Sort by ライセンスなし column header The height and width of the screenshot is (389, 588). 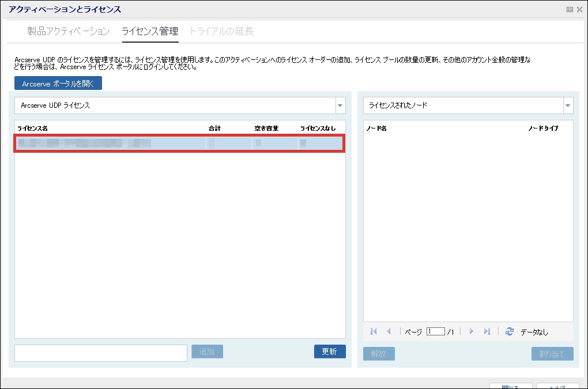318,128
